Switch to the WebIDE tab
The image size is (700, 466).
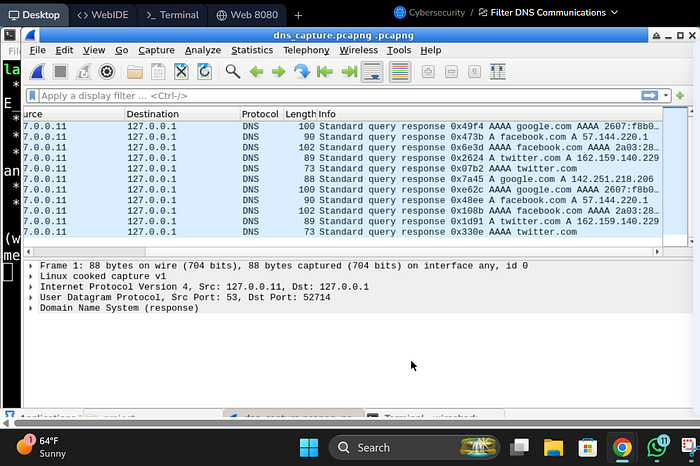tap(103, 15)
